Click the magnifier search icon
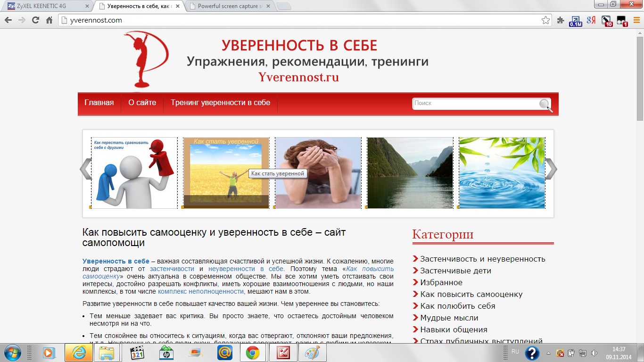This screenshot has width=644, height=362. [545, 105]
